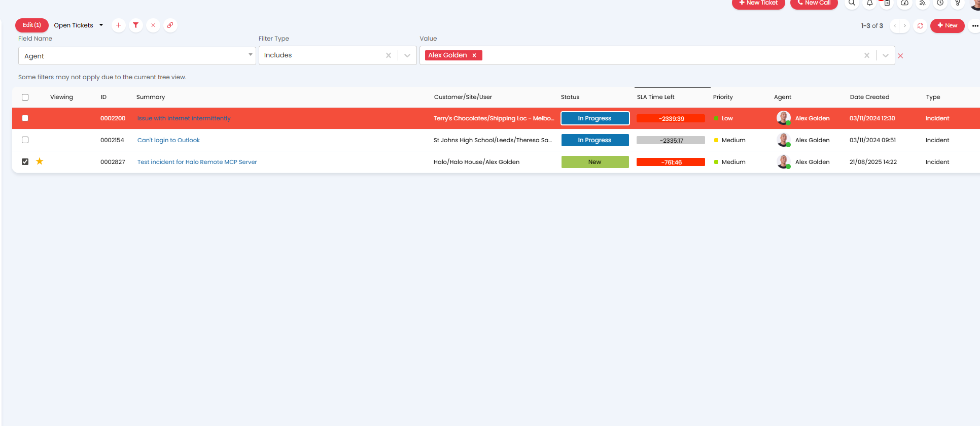Expand the Open Tickets view dropdown
Screen dimensions: 980x426
point(101,25)
